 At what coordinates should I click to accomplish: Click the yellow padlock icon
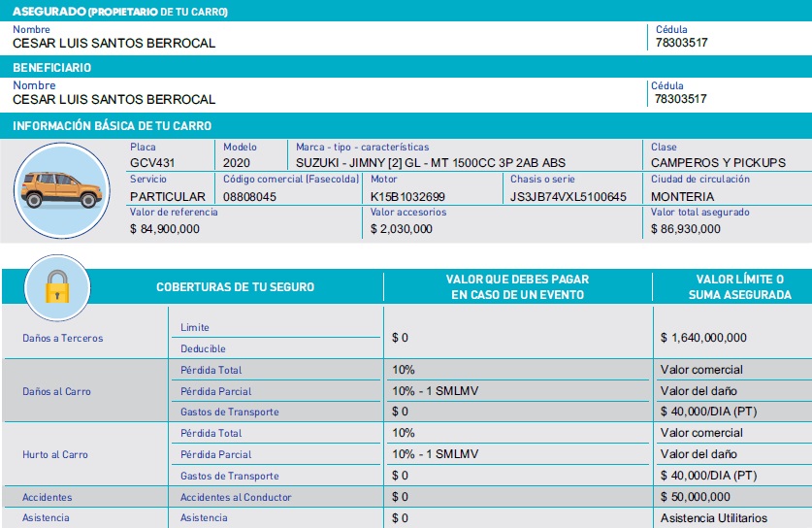[x=58, y=287]
